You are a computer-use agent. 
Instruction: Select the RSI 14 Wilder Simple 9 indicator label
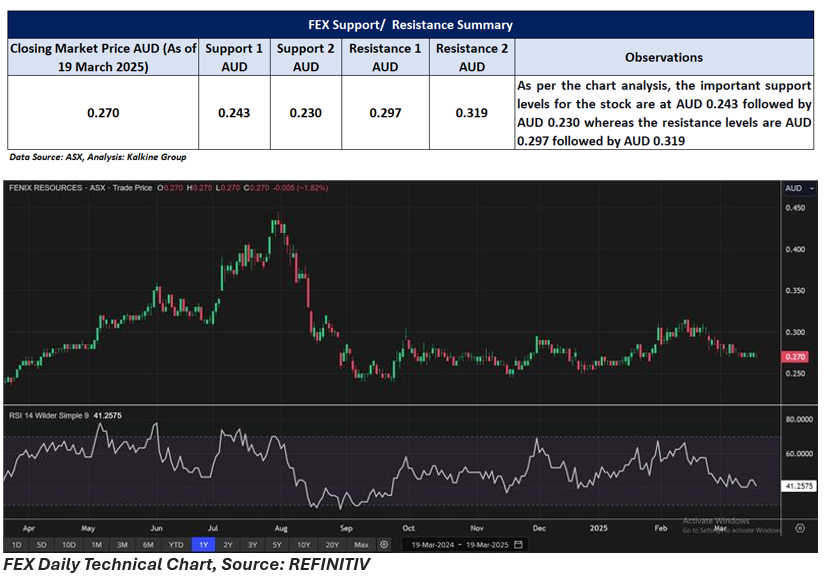[x=49, y=416]
